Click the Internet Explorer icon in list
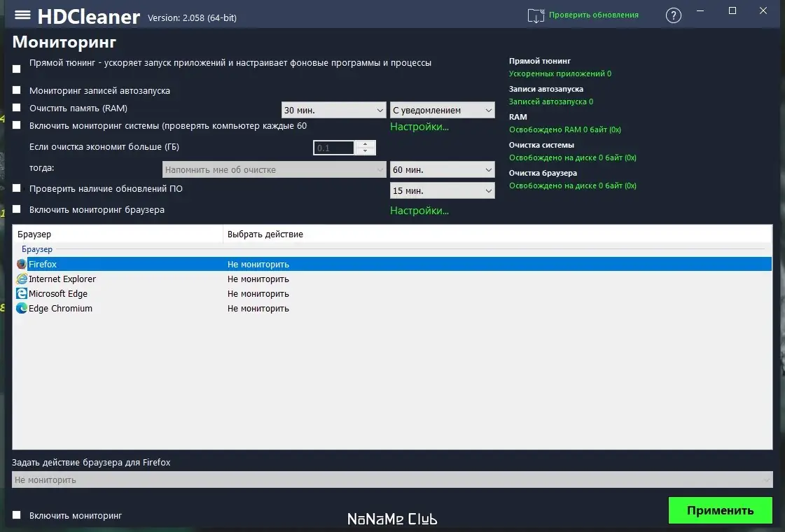 pos(22,279)
